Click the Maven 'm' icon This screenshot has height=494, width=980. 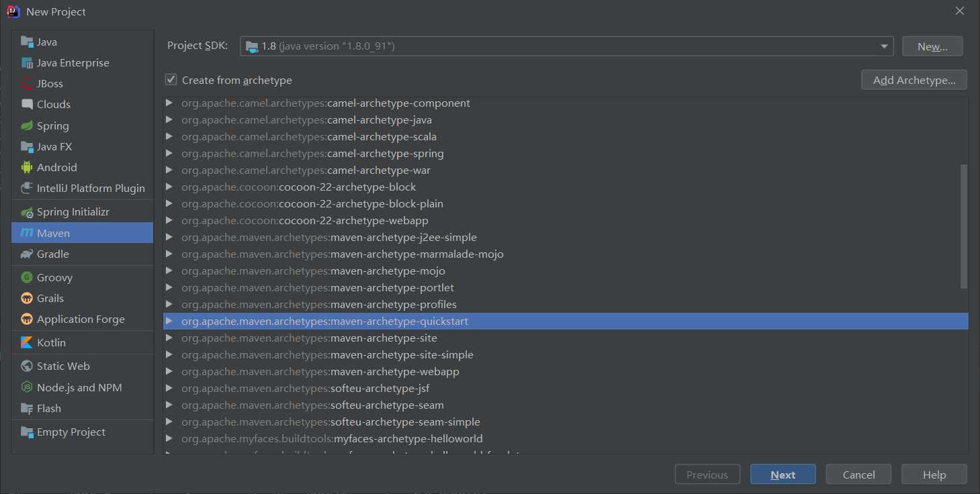27,233
